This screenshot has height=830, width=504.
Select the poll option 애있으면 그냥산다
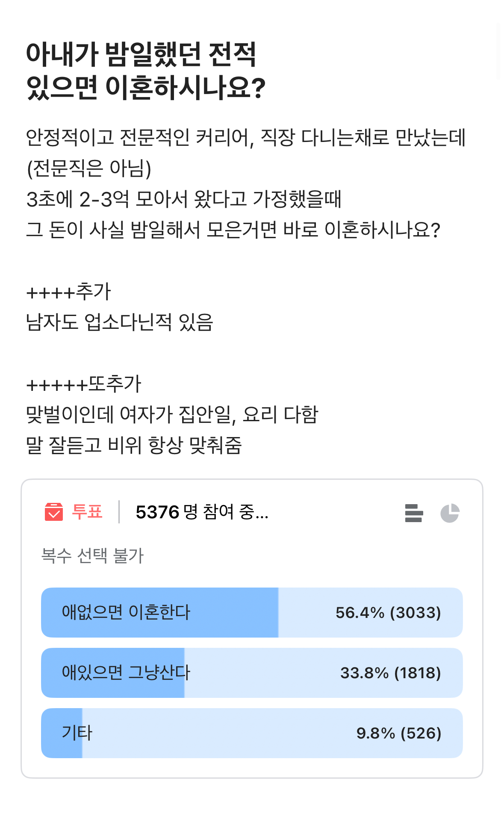(x=126, y=673)
